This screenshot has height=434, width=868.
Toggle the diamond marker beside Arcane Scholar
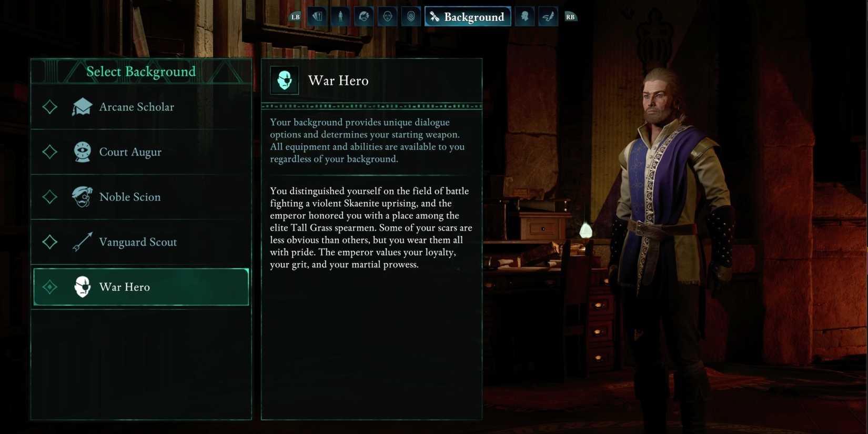tap(50, 107)
